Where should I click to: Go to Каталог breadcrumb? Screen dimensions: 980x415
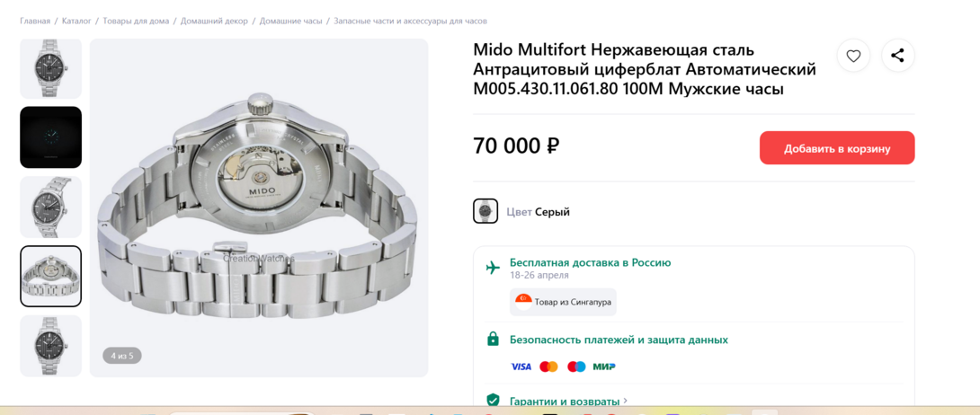point(76,22)
